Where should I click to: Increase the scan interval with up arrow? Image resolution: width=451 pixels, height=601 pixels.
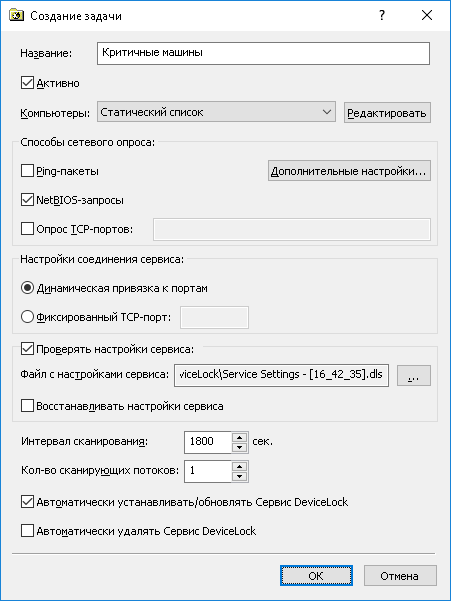click(239, 437)
